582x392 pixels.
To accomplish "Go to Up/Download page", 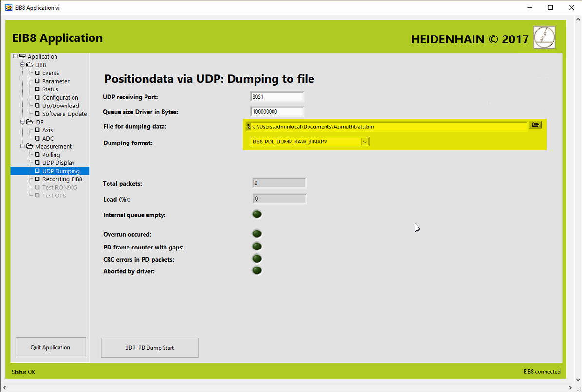I will [x=60, y=106].
